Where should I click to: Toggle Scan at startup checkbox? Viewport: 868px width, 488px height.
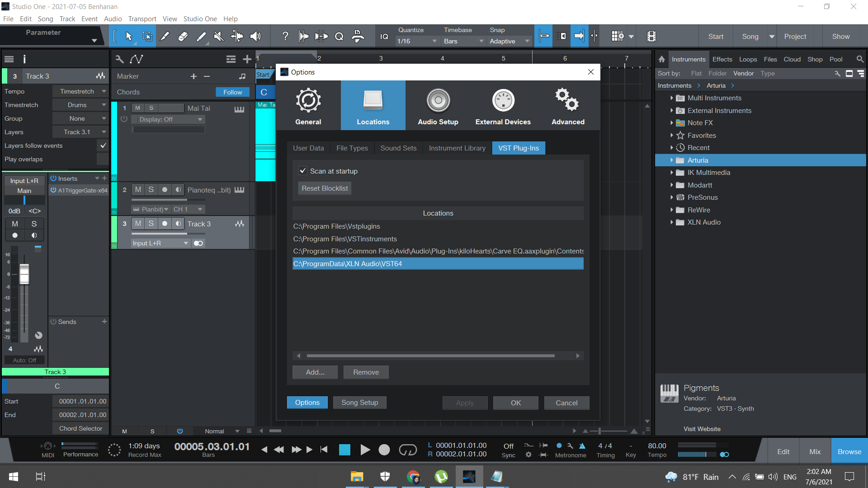[303, 170]
